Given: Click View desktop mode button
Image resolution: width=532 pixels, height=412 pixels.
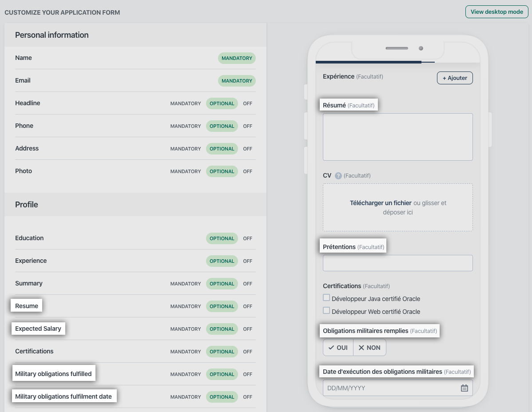Looking at the screenshot, I should coord(496,12).
